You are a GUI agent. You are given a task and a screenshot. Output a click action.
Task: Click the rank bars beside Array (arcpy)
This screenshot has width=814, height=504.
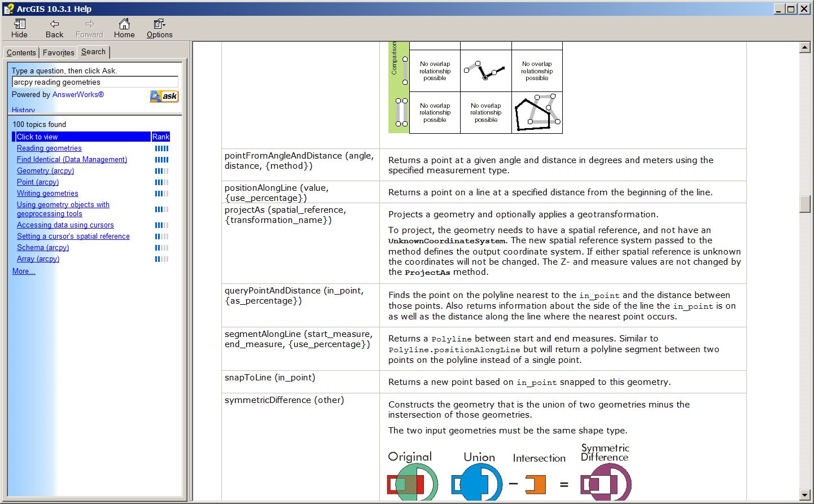162,259
